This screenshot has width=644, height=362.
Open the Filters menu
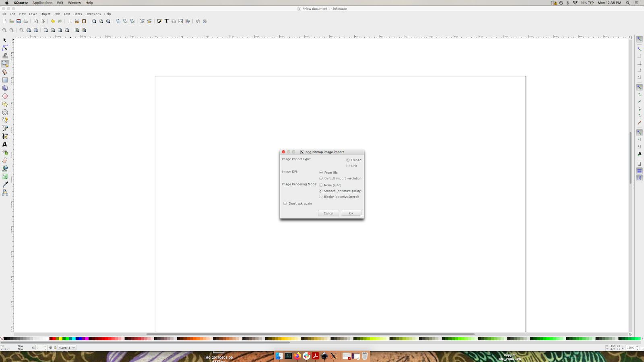[x=77, y=14]
